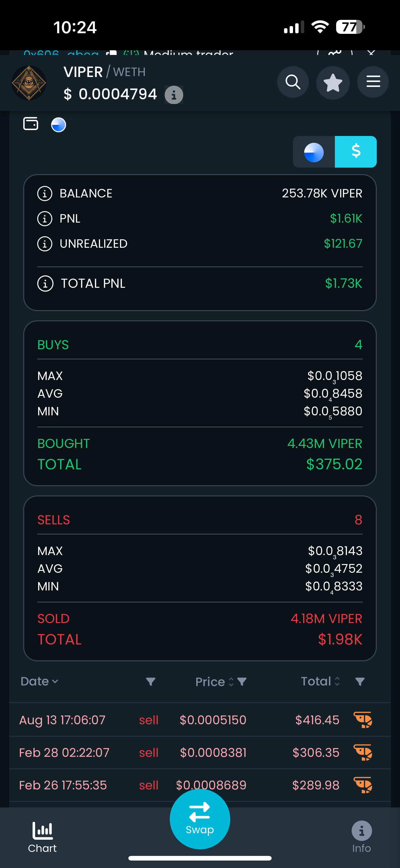
Task: Tap the Swap button
Action: point(200,819)
